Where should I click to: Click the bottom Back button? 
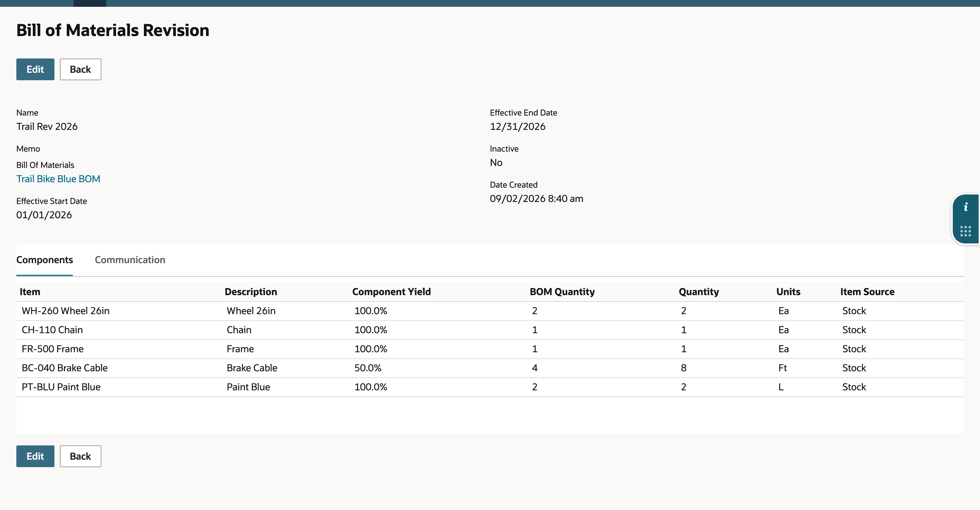coord(80,456)
